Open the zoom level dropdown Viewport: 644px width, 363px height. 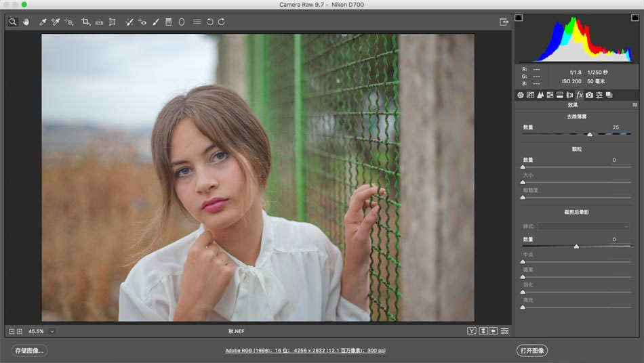click(x=52, y=331)
